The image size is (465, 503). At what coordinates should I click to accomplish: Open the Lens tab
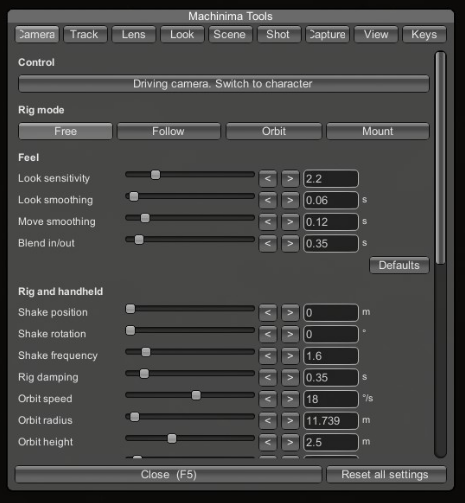(134, 34)
